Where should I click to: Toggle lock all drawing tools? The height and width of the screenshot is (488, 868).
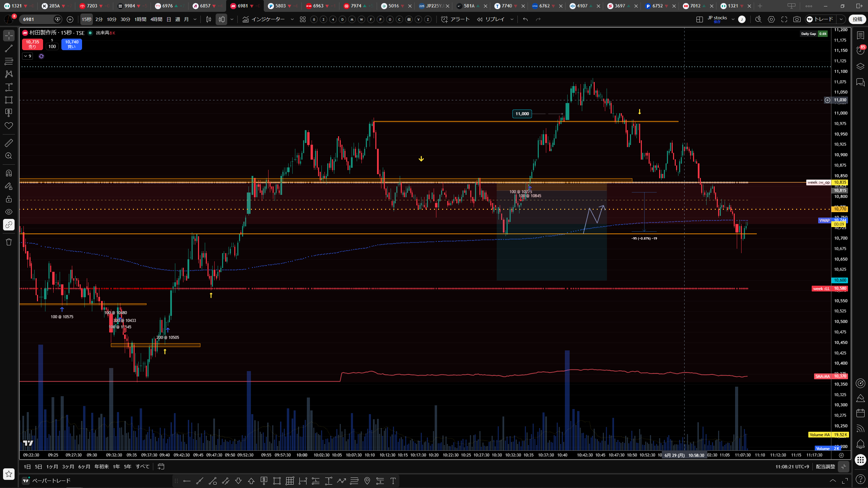tap(9, 199)
